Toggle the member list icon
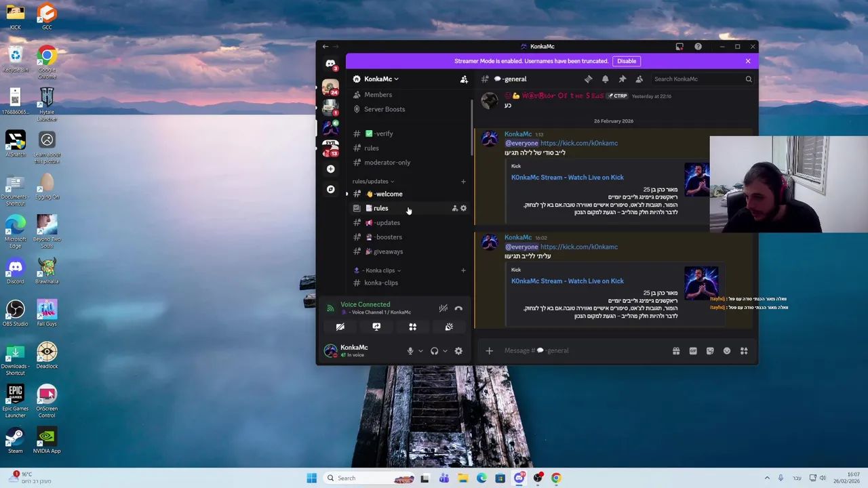868x488 pixels. point(639,79)
